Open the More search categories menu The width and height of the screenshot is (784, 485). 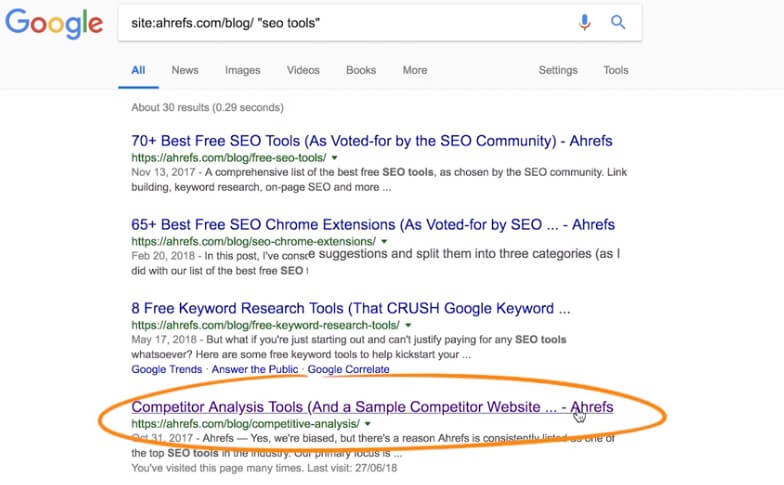click(x=415, y=70)
